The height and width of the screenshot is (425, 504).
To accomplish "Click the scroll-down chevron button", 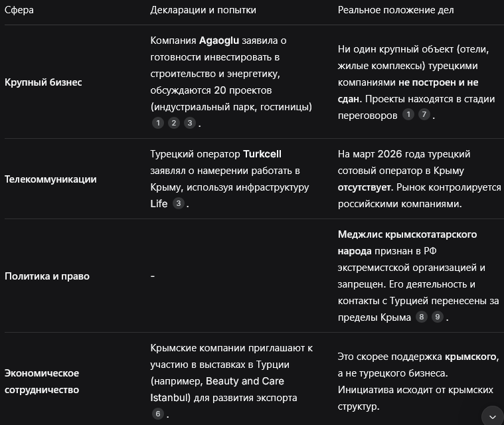I will point(493,416).
